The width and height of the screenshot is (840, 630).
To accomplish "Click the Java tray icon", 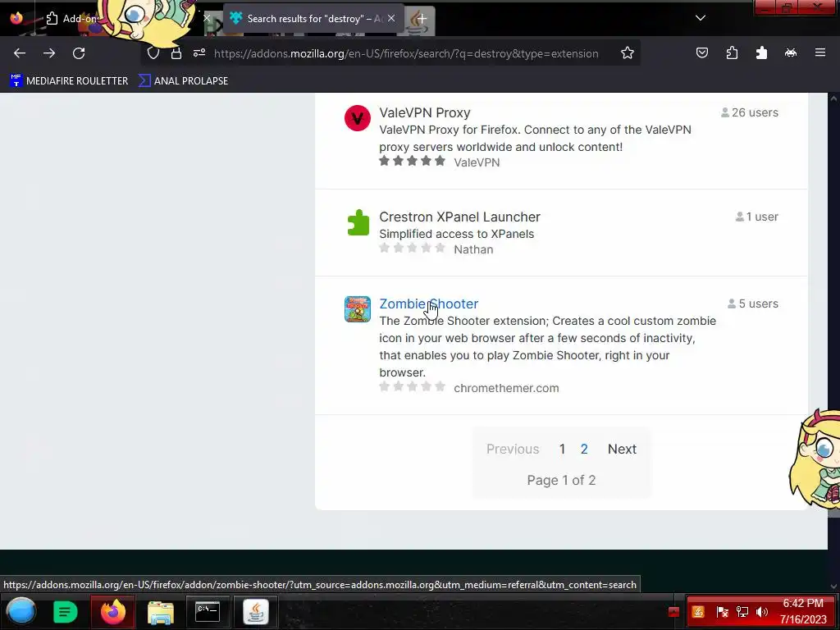I will [x=698, y=612].
